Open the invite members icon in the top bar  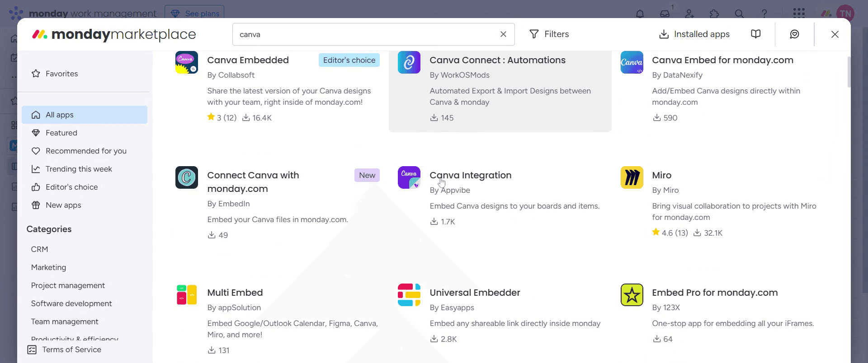coord(689,14)
